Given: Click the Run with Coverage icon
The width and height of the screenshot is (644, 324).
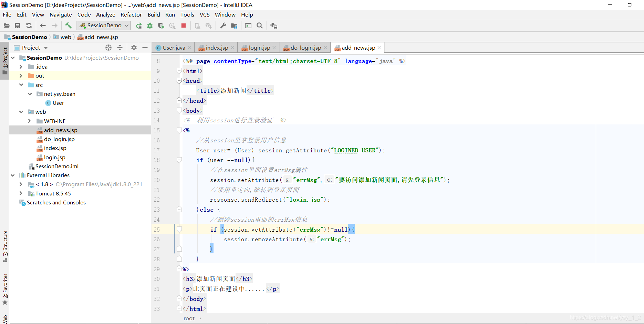Looking at the screenshot, I should (x=161, y=26).
